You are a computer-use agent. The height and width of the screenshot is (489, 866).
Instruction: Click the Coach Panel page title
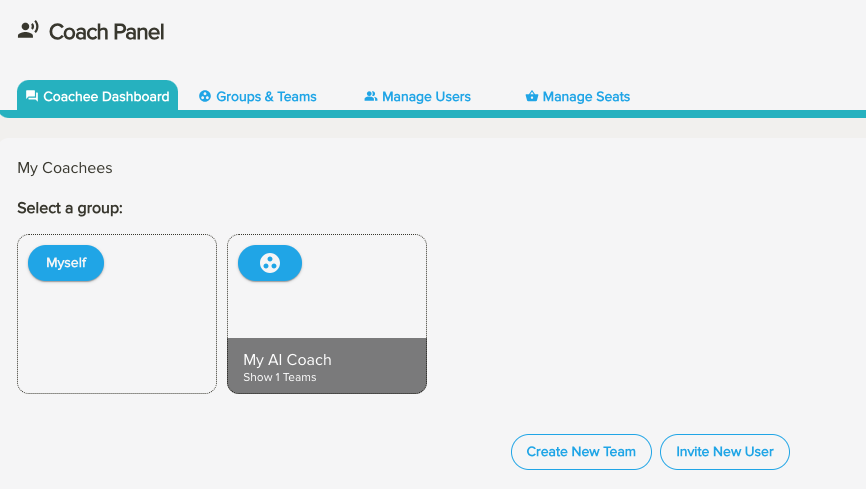click(106, 32)
